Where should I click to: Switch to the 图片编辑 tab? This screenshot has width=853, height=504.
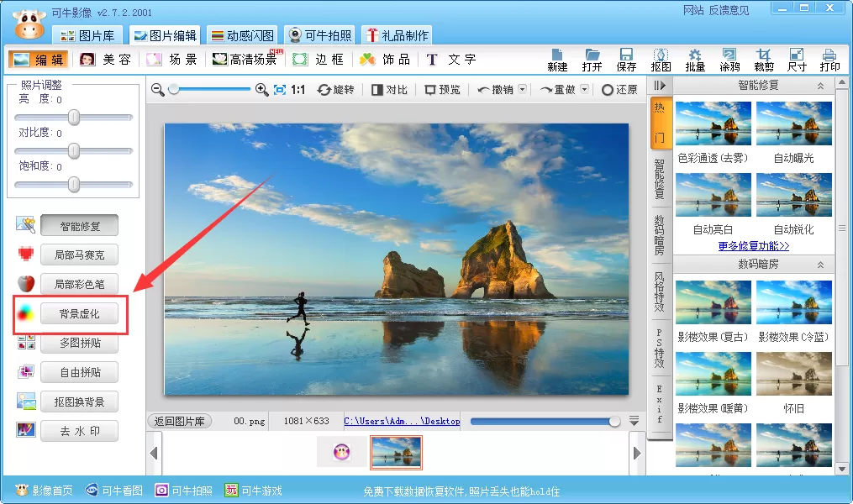[165, 36]
